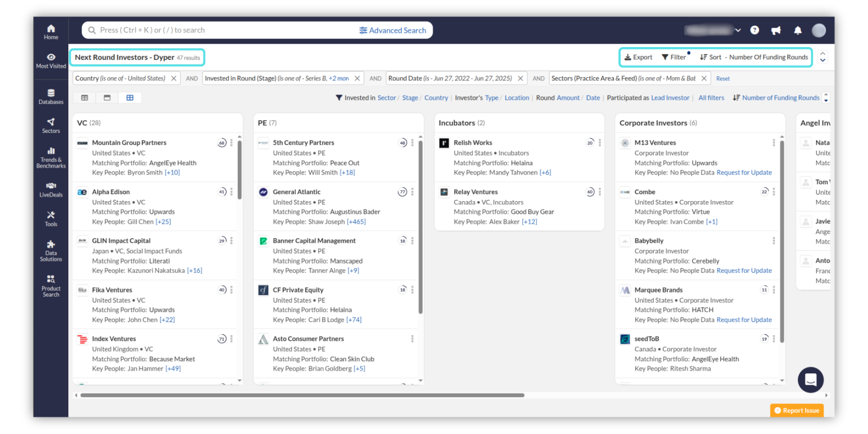Go to Home in sidebar
This screenshot has height=434, width=868.
click(x=51, y=32)
